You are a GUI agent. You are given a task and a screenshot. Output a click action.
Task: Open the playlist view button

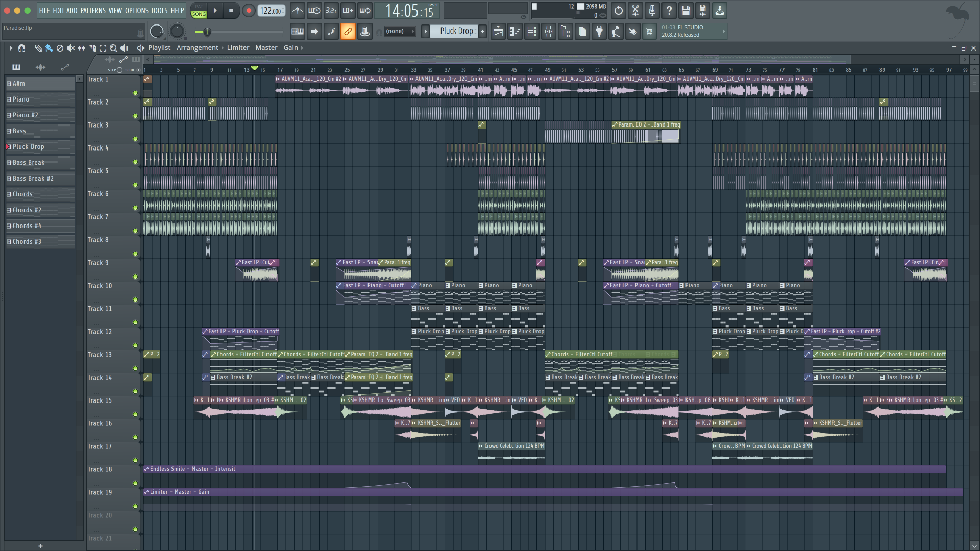coord(498,32)
